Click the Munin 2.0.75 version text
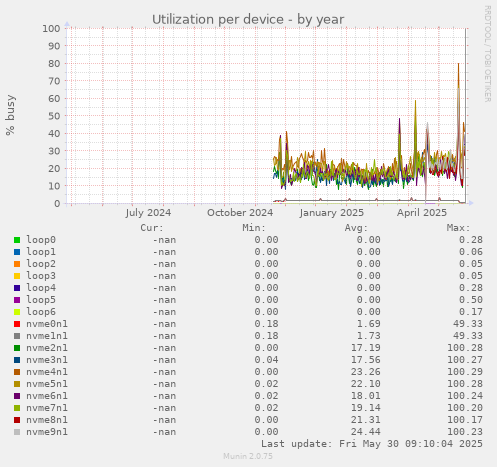Image resolution: width=497 pixels, height=467 pixels. pos(248,456)
